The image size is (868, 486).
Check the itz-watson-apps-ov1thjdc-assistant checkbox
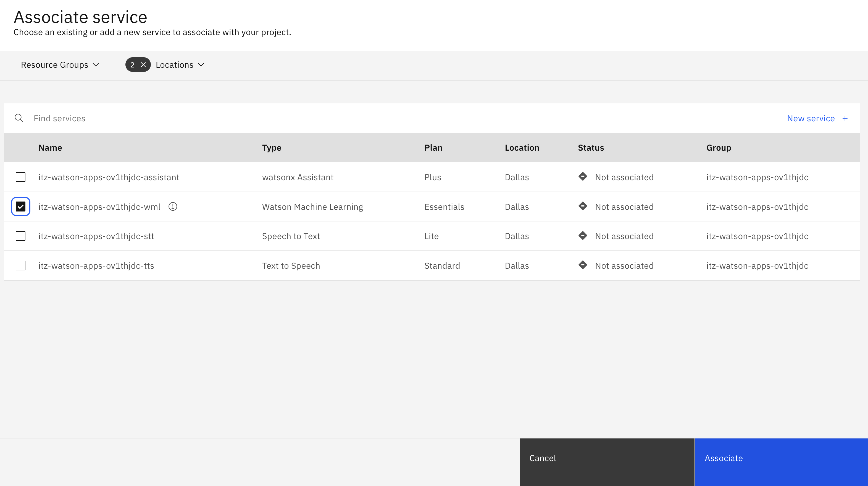point(20,177)
